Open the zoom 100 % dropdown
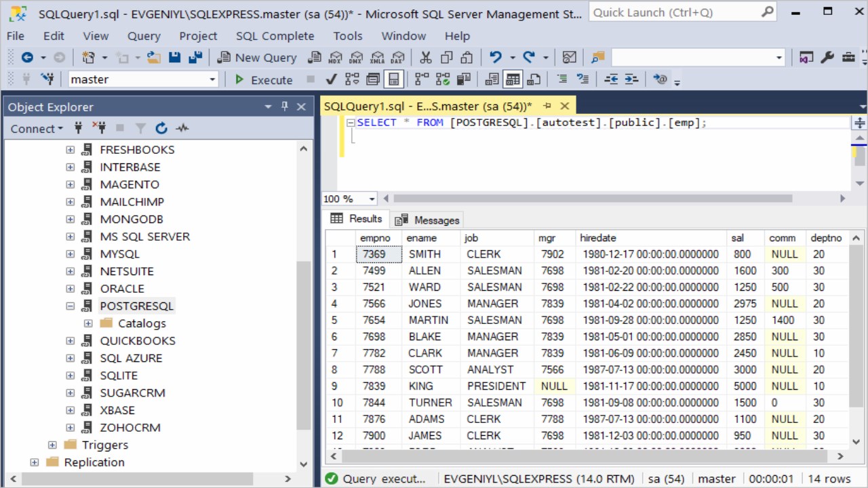The image size is (868, 488). click(372, 199)
